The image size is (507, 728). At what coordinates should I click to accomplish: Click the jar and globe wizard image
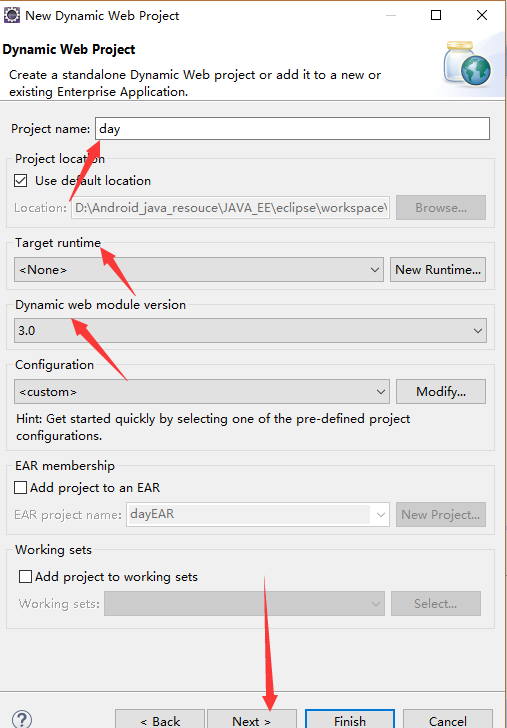pyautogui.click(x=467, y=64)
